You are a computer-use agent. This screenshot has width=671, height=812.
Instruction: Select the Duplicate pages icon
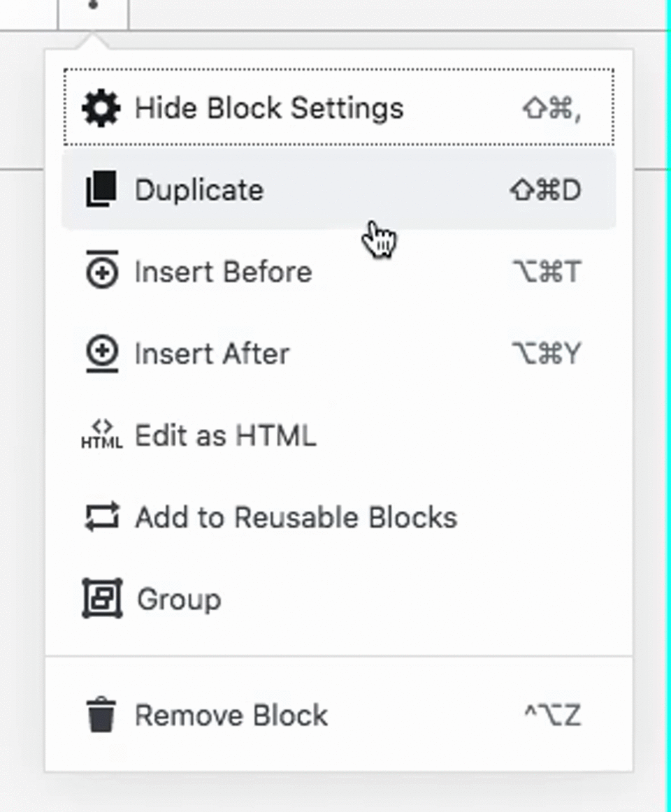101,189
